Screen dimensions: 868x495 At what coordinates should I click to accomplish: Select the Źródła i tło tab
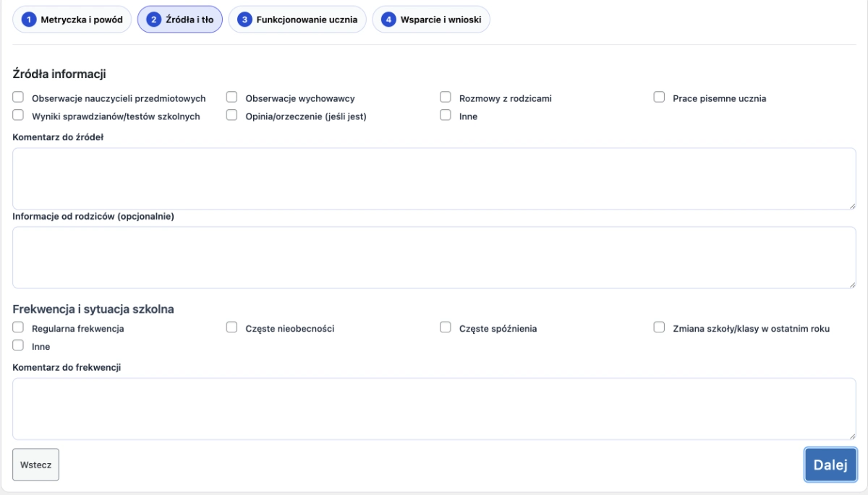180,20
